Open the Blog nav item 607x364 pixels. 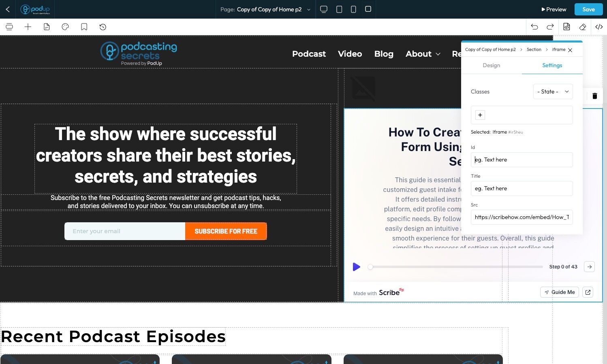coord(384,54)
